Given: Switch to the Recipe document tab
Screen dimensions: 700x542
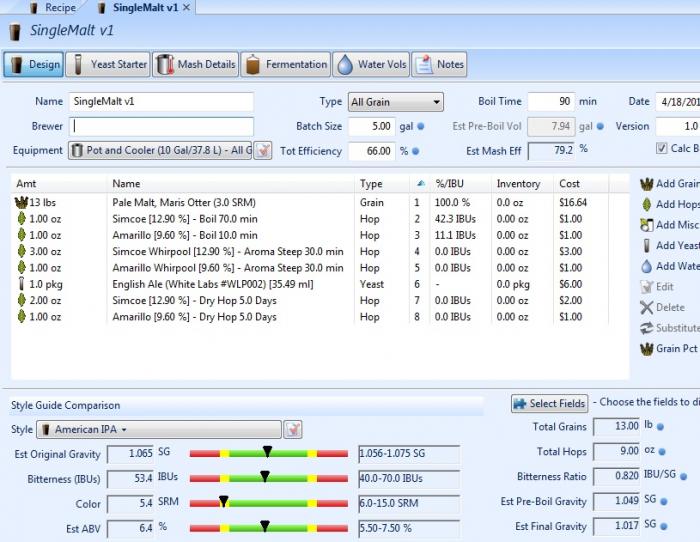Looking at the screenshot, I should coord(53,8).
